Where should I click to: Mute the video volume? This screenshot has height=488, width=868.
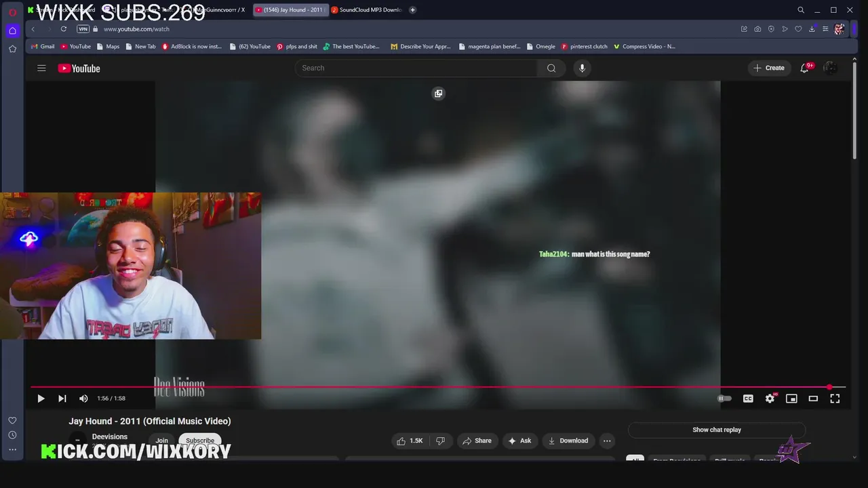pos(83,399)
